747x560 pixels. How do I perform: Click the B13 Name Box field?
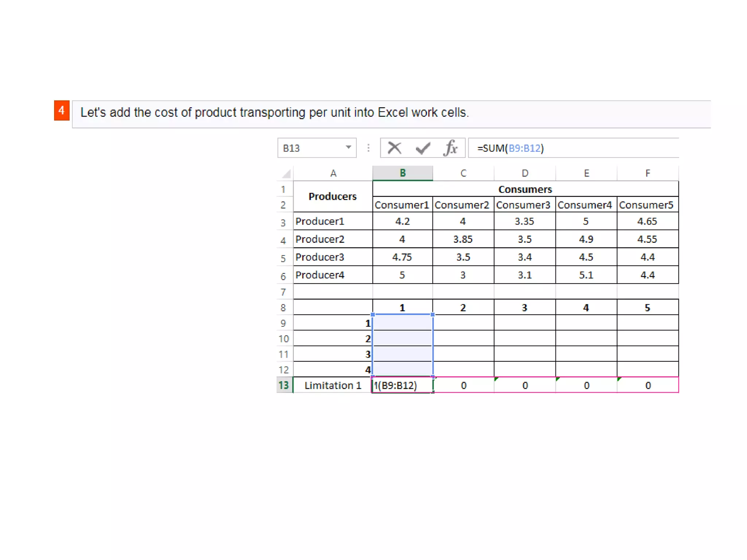point(310,148)
